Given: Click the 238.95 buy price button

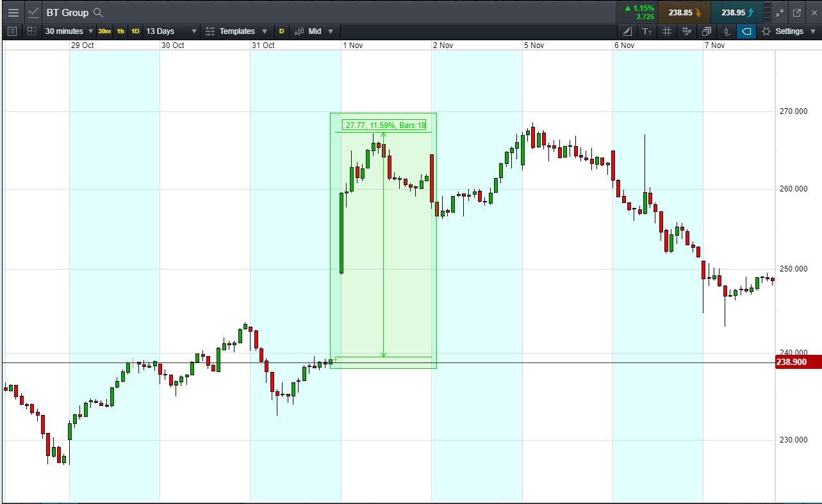Looking at the screenshot, I should [737, 12].
